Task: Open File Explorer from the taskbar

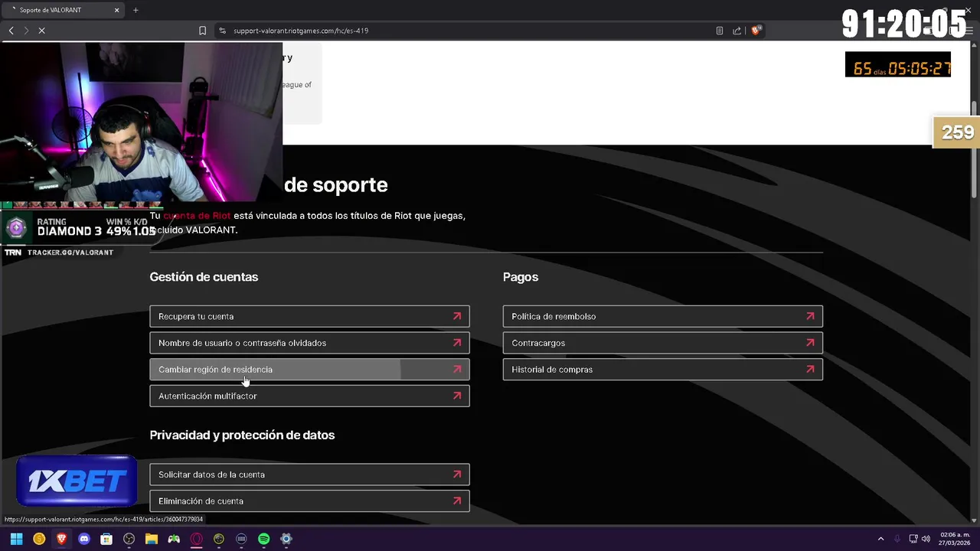Action: tap(152, 539)
